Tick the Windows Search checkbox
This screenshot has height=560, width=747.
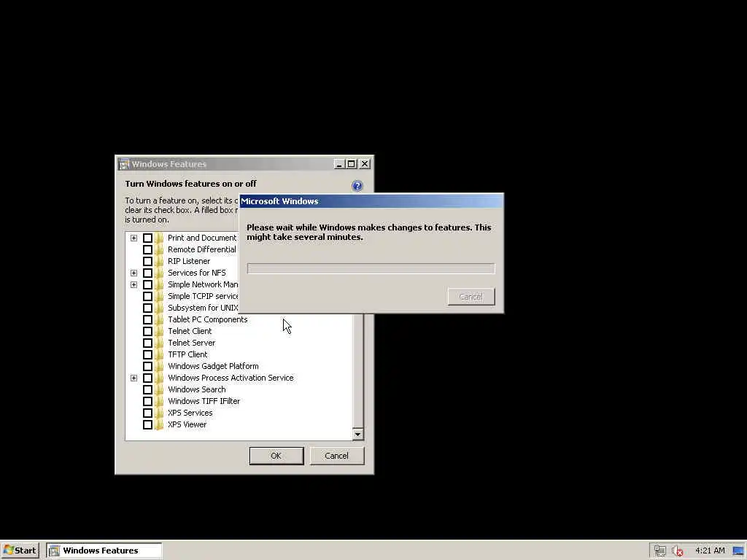[147, 389]
